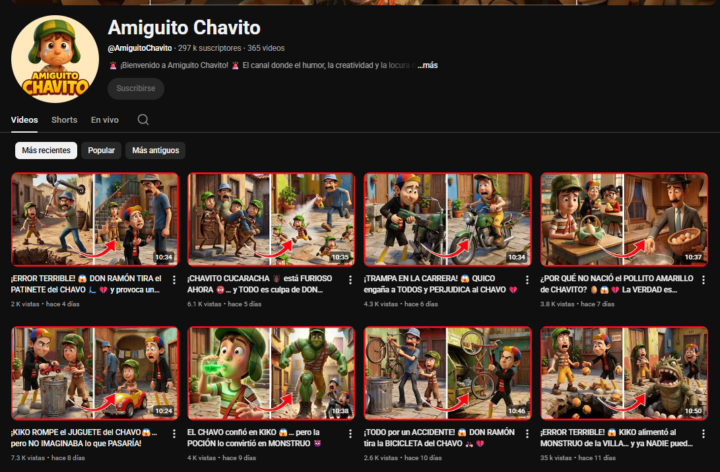Click the 4.3 K vistas • hace 6 días text
720x472 pixels.
point(400,303)
